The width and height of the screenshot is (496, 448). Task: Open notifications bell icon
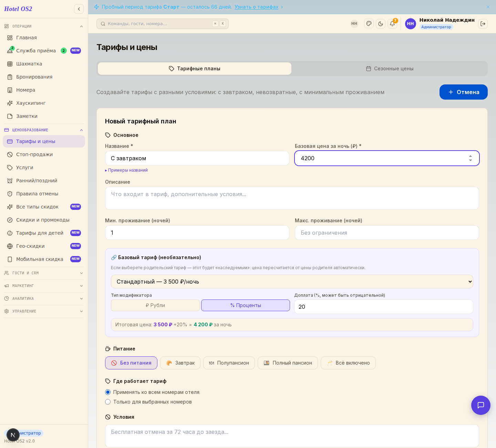(x=392, y=24)
